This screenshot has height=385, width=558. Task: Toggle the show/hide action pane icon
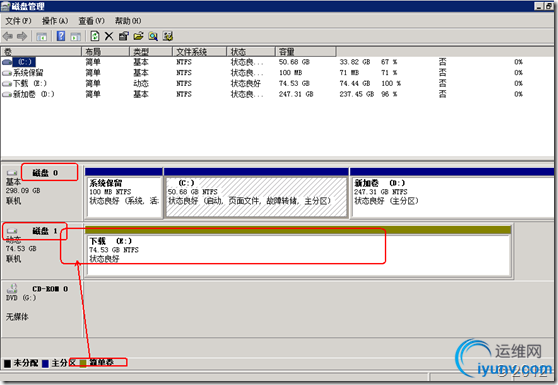click(75, 36)
